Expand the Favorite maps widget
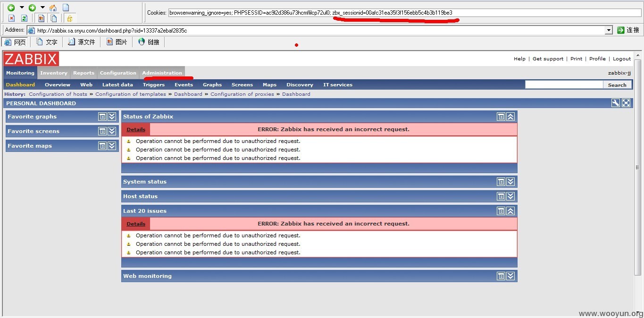Viewport: 644px width, 318px height. click(x=112, y=146)
